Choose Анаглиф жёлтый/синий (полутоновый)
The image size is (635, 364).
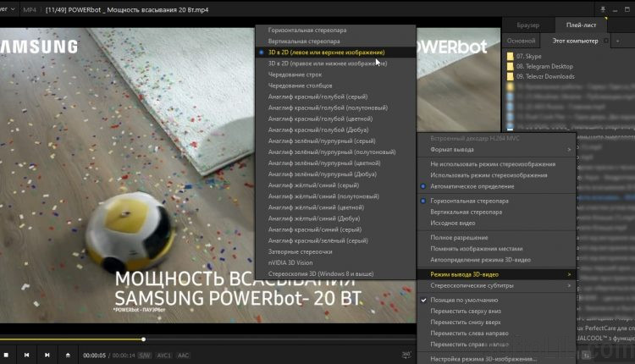(x=336, y=196)
